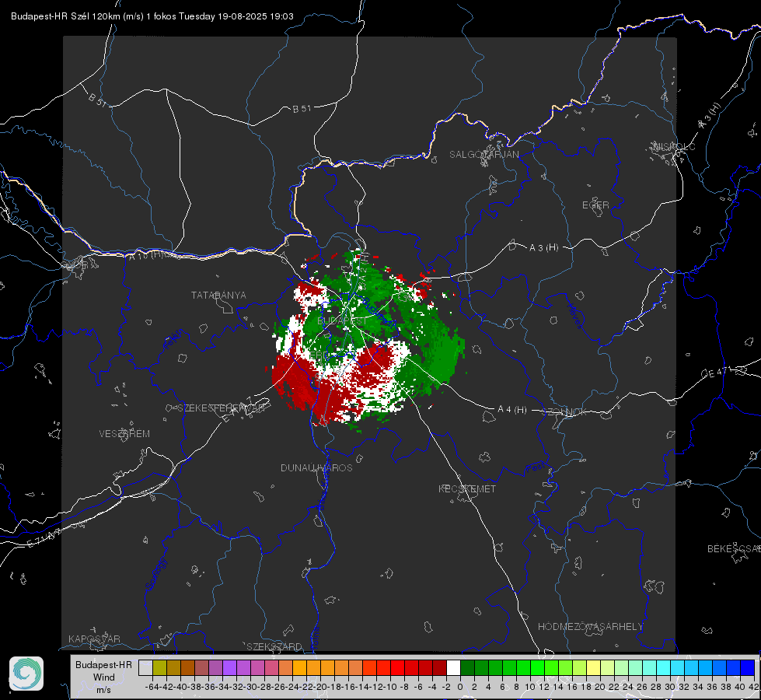Click the SZÉKESFEHÉRVÁR city label
This screenshot has height=700, width=761.
pyautogui.click(x=221, y=408)
